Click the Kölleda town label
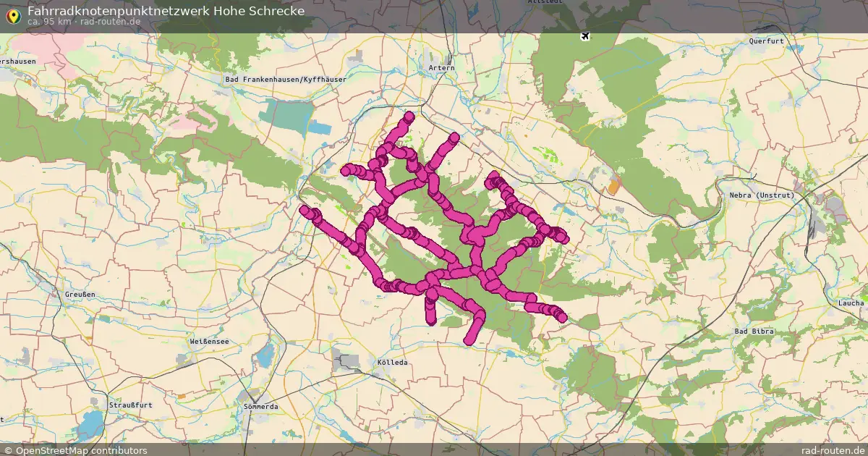This screenshot has height=456, width=868. point(393,362)
